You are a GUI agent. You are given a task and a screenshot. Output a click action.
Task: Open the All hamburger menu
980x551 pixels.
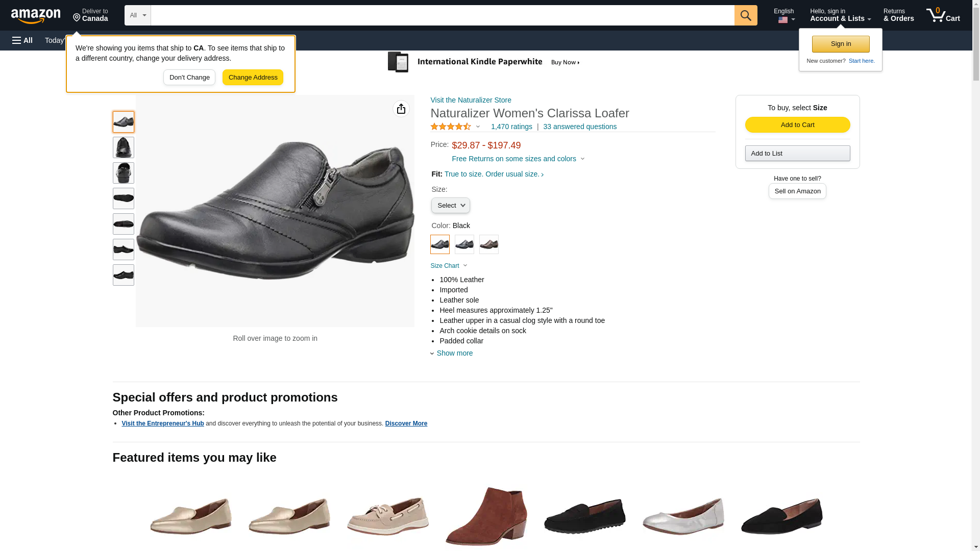pyautogui.click(x=22, y=40)
